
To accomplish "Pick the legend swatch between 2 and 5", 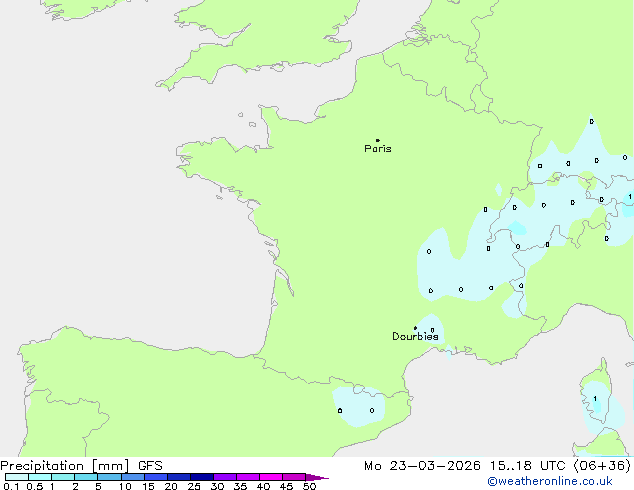I will 86,477.
